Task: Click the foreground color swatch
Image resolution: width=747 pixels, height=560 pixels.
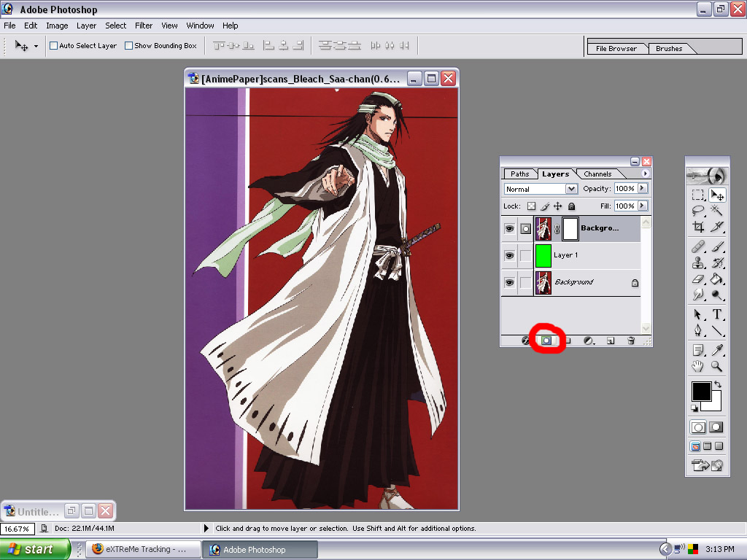Action: tap(701, 391)
